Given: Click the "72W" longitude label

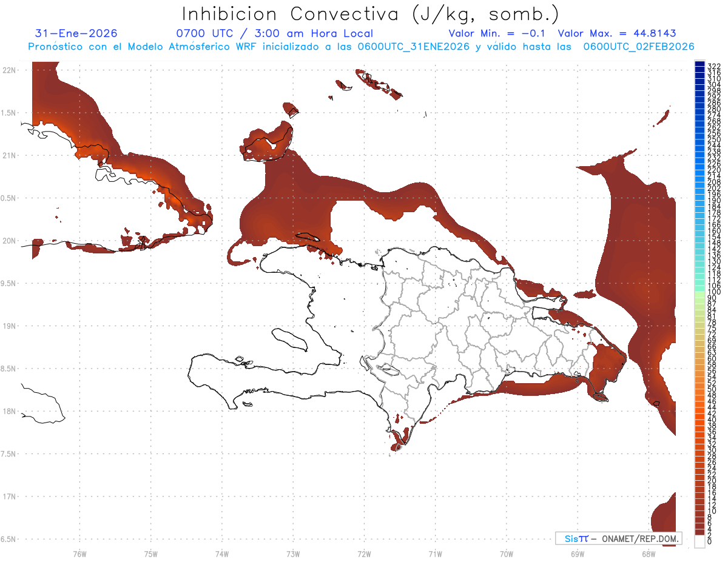Looking at the screenshot, I should click(x=364, y=554).
